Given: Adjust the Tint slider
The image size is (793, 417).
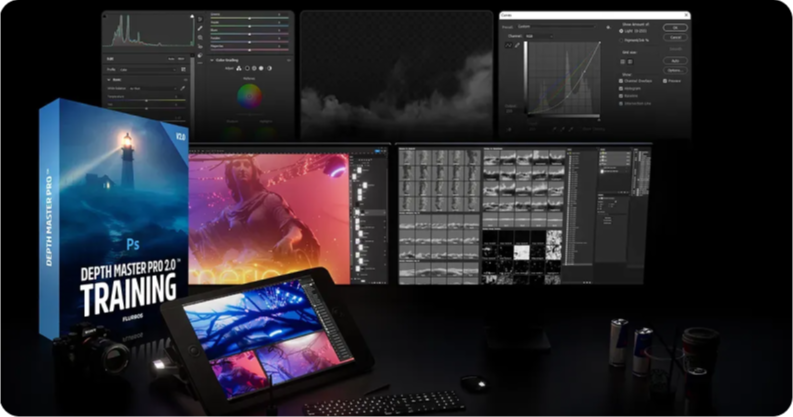Looking at the screenshot, I should pos(147,108).
